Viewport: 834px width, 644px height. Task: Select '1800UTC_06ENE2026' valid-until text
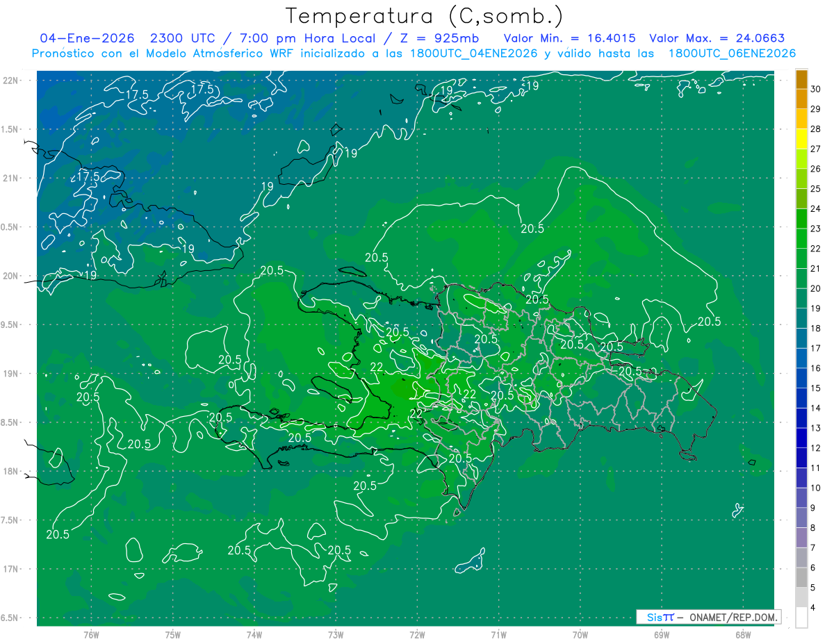click(x=732, y=53)
